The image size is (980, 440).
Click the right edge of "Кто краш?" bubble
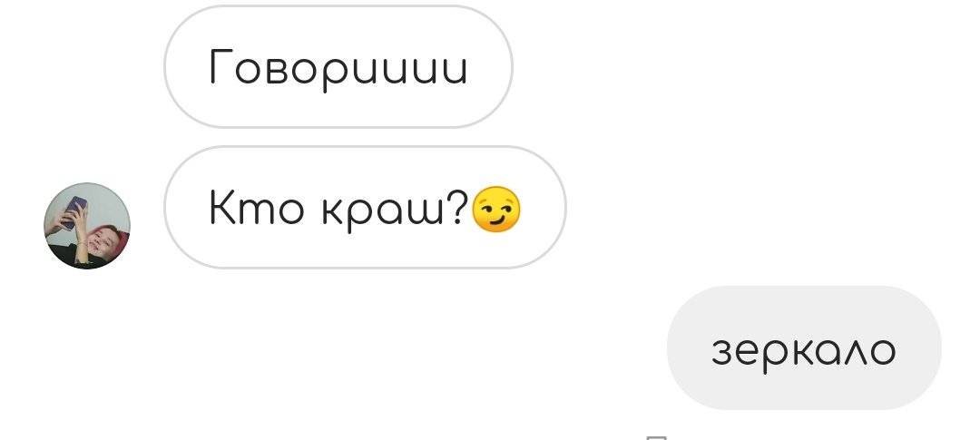tap(563, 208)
